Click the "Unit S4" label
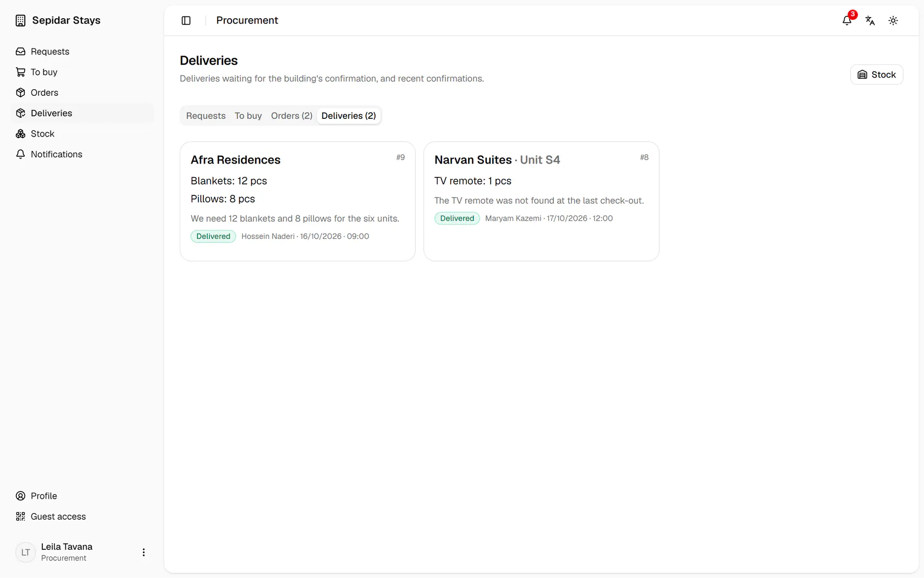 [x=540, y=160]
